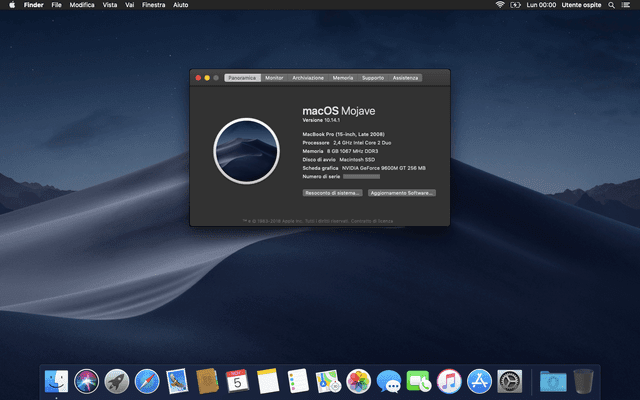This screenshot has height=400, width=640.
Task: Open Finder from the Dock
Action: [x=56, y=381]
